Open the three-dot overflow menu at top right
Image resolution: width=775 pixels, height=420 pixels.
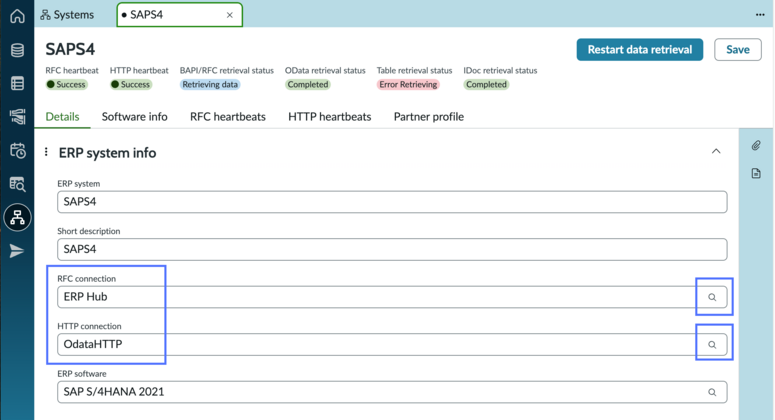pos(760,15)
